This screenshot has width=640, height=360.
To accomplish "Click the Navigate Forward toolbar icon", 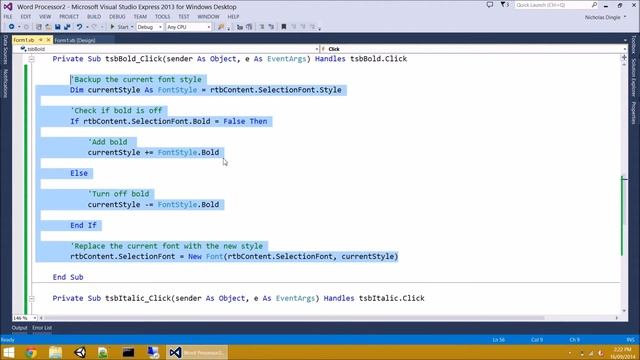I will [26, 27].
